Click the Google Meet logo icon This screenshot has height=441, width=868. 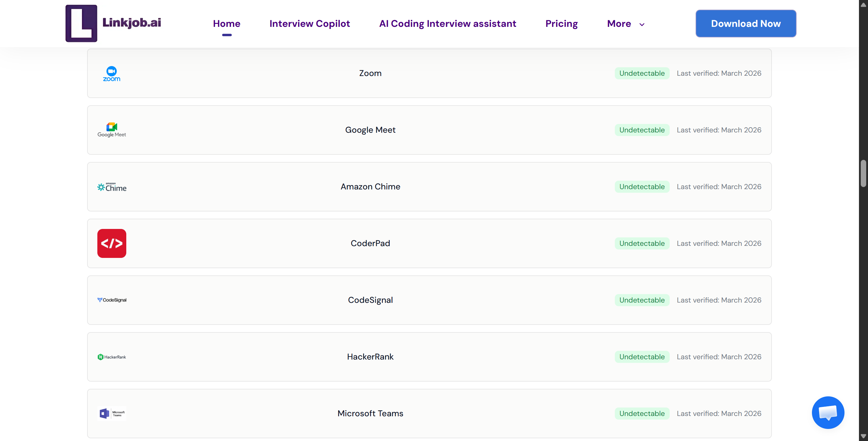112,130
